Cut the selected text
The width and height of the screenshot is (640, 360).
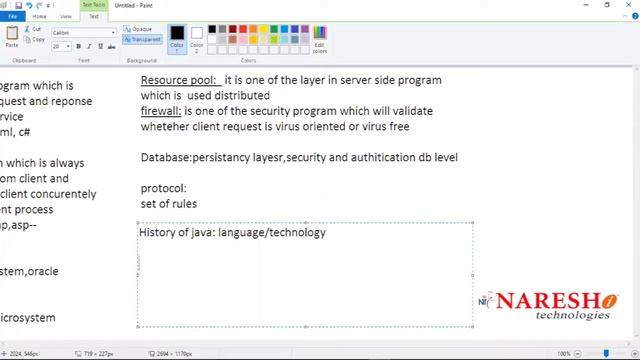[32, 29]
